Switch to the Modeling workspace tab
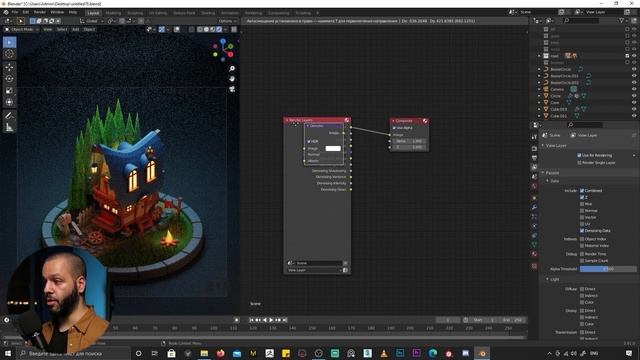Screen dimensions: 640x360 click(x=113, y=13)
